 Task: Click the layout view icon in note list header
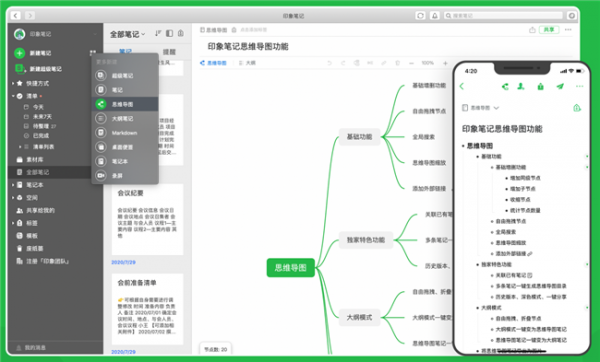click(170, 33)
